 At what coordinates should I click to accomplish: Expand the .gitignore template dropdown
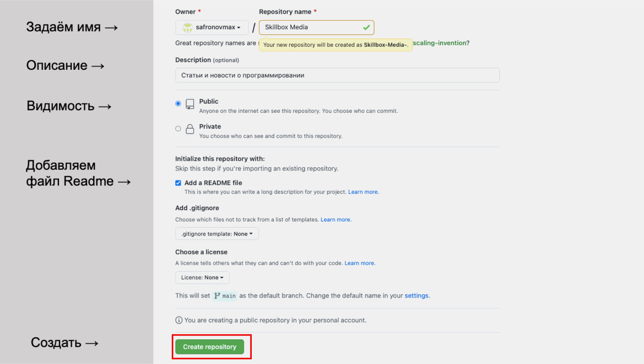[217, 234]
